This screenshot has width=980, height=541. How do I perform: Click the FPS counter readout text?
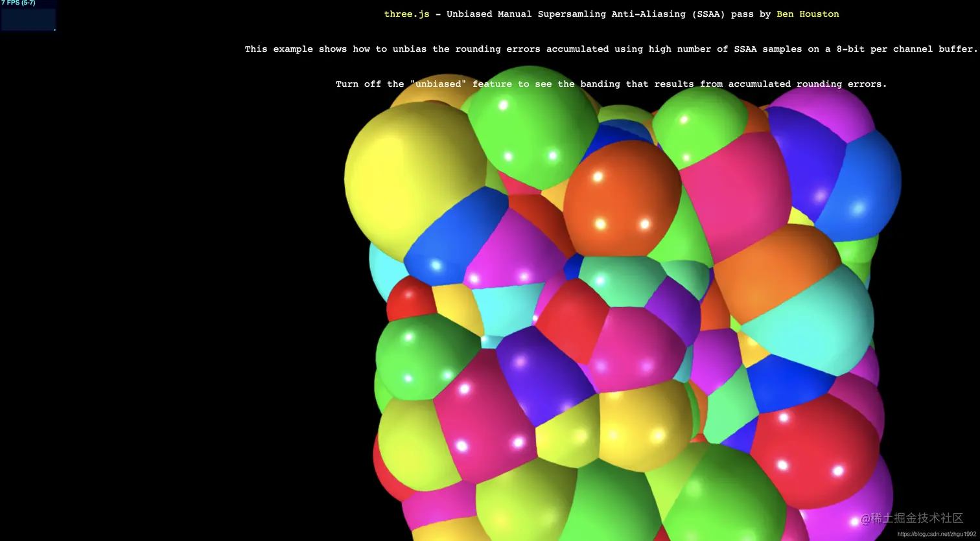pyautogui.click(x=19, y=3)
